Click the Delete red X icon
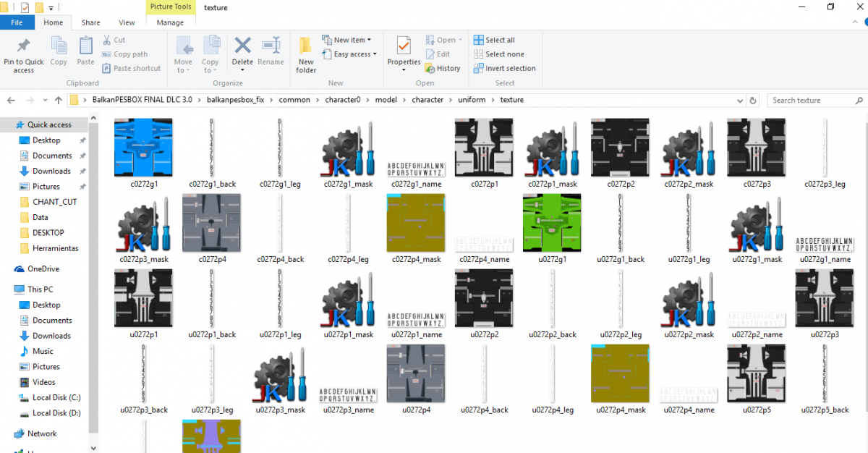Viewport: 868px width, 453px height. click(242, 46)
